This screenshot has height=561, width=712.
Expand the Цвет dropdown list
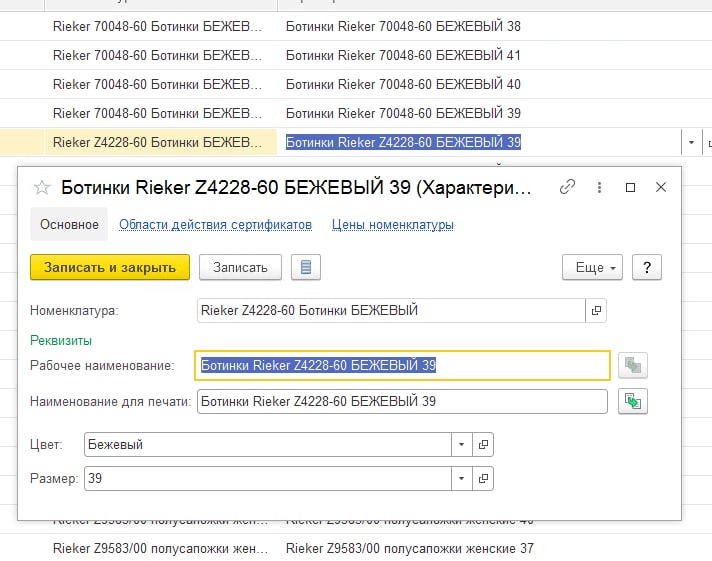pyautogui.click(x=462, y=444)
